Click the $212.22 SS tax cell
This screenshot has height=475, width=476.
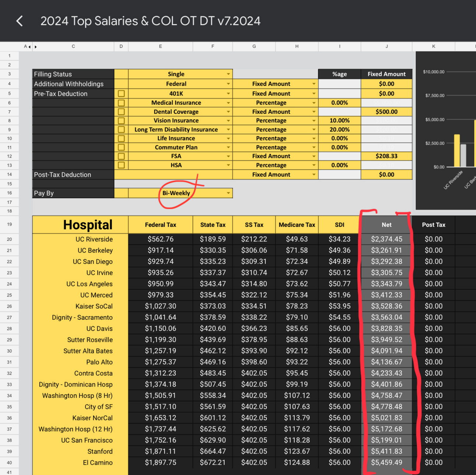click(254, 239)
